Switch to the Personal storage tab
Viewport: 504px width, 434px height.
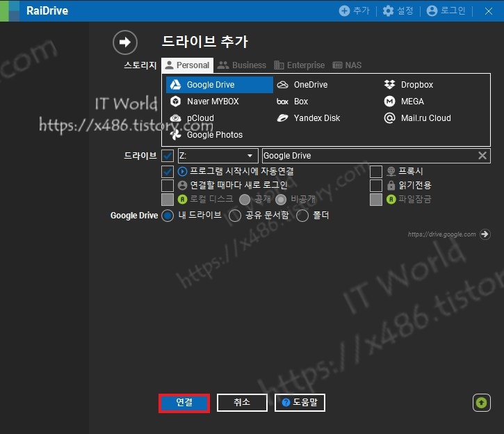[187, 65]
